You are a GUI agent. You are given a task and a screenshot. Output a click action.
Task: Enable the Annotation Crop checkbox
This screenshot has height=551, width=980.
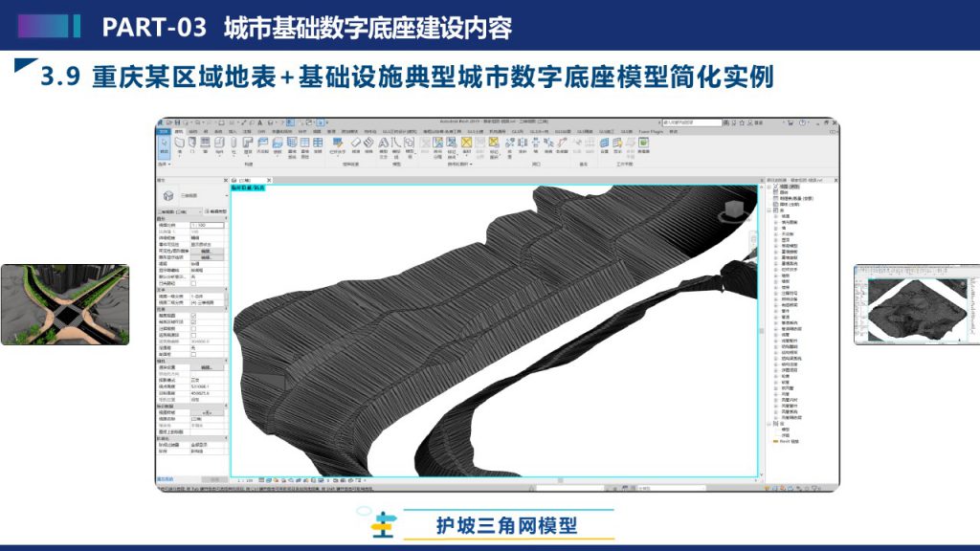193,328
